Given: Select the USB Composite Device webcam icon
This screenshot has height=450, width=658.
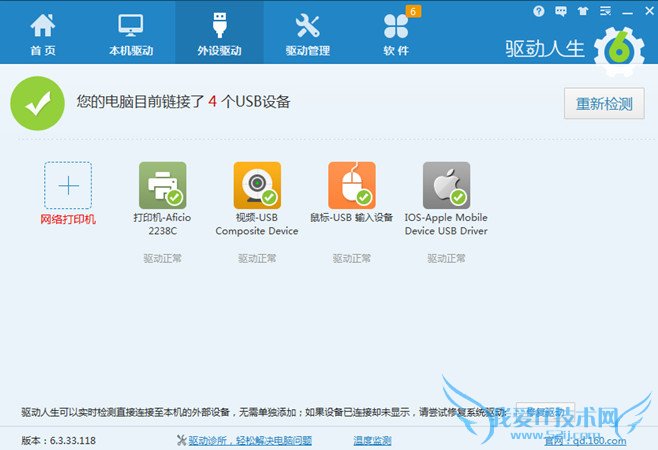Looking at the screenshot, I should (257, 185).
